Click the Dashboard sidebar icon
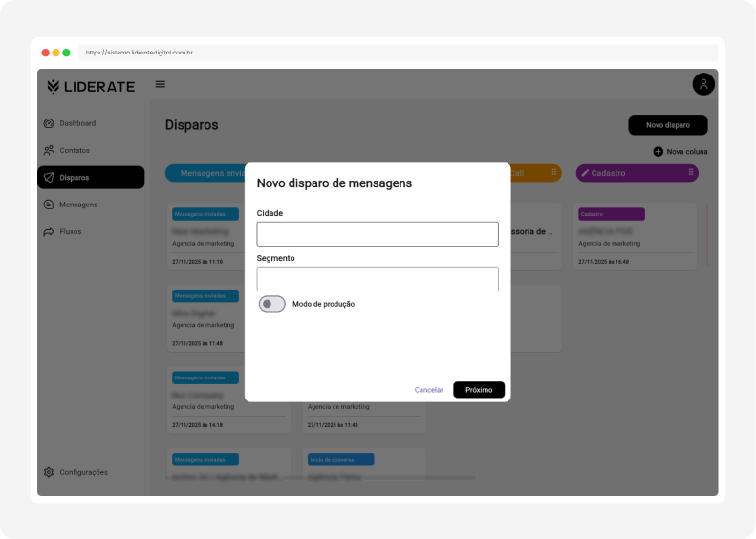Image resolution: width=756 pixels, height=539 pixels. (x=49, y=123)
